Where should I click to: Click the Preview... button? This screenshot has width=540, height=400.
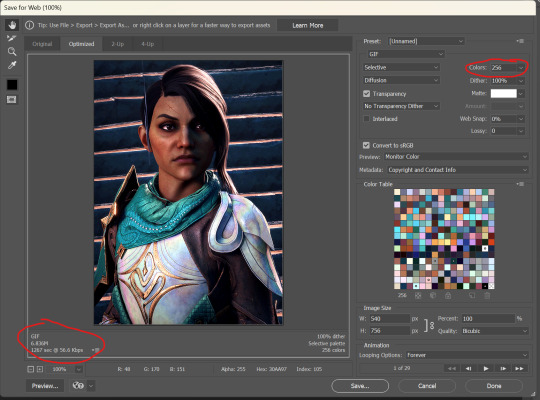[x=45, y=386]
